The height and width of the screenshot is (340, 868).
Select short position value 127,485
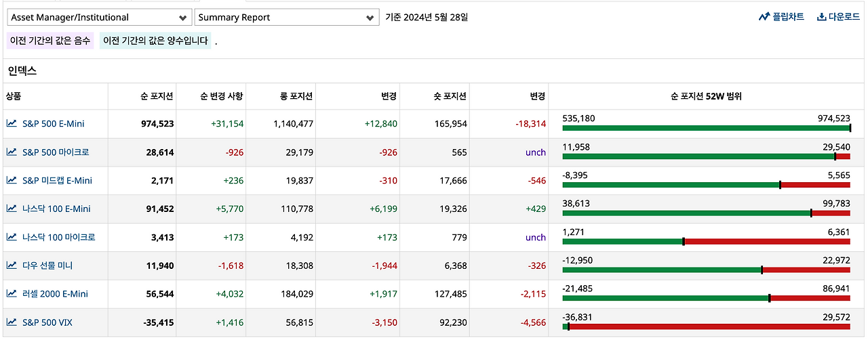pos(451,294)
